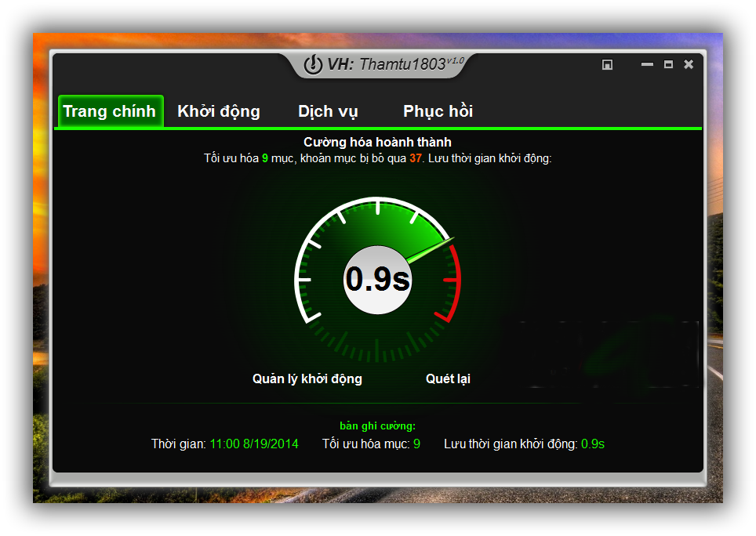The width and height of the screenshot is (756, 536).
Task: Click the 0.9s gauge center dial
Action: coord(377,279)
